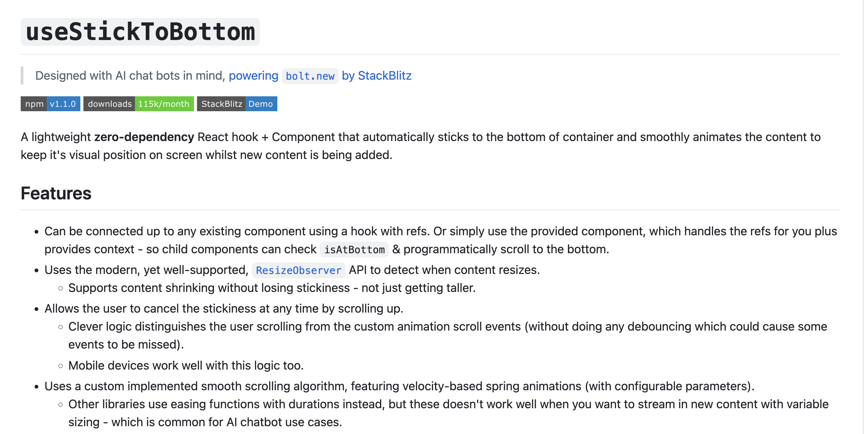Click the "by StackBlitz" link
This screenshot has width=868, height=434.
(x=376, y=76)
